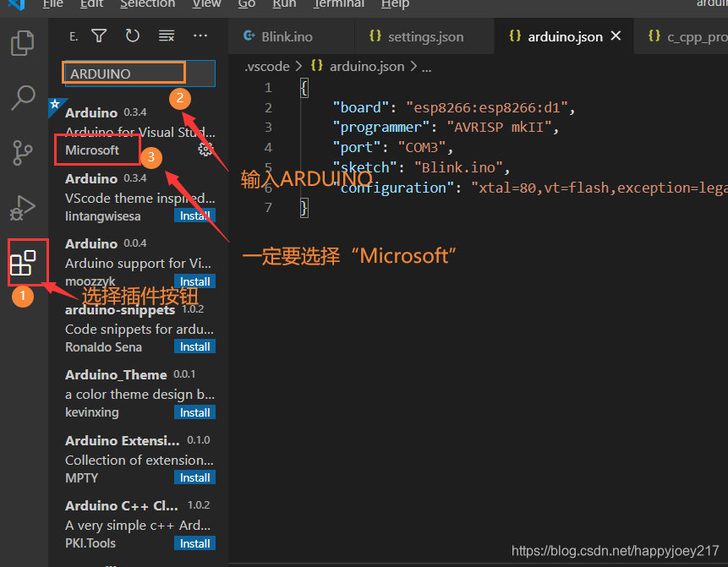Refresh the extensions list
728x567 pixels.
[x=132, y=35]
